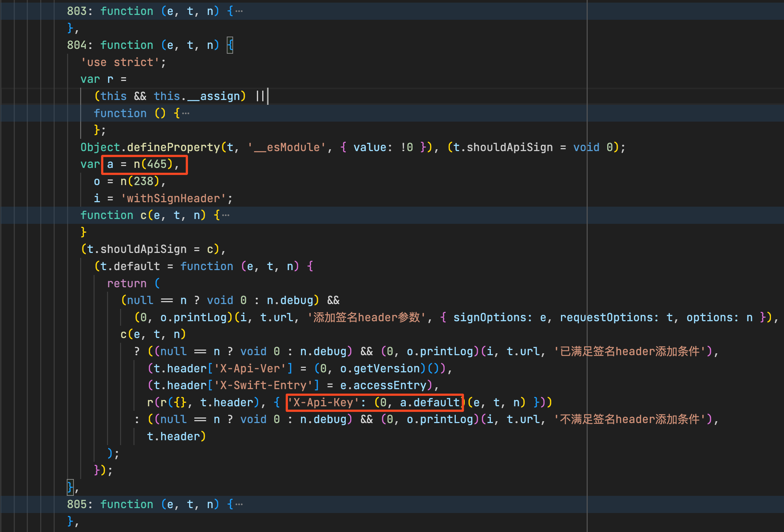Click o.getVersion call in the code

(x=380, y=369)
